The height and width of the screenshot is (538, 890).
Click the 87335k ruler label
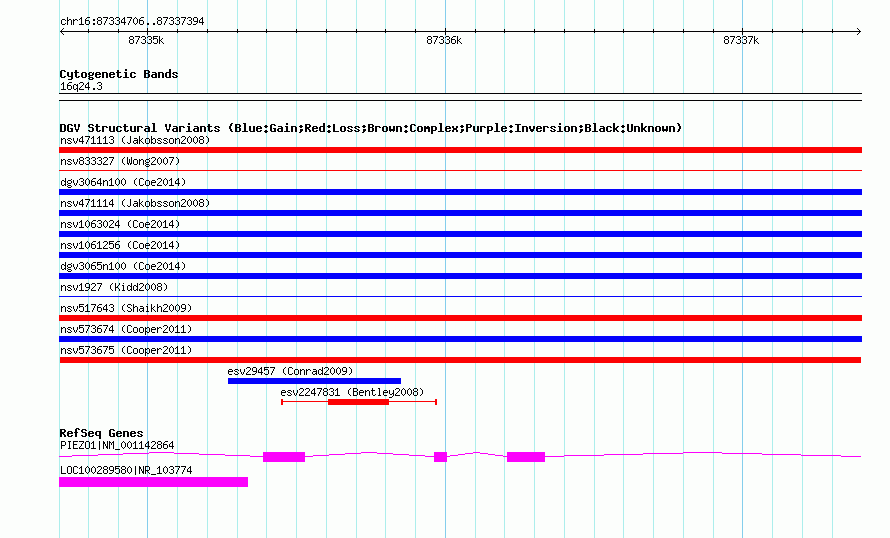146,40
